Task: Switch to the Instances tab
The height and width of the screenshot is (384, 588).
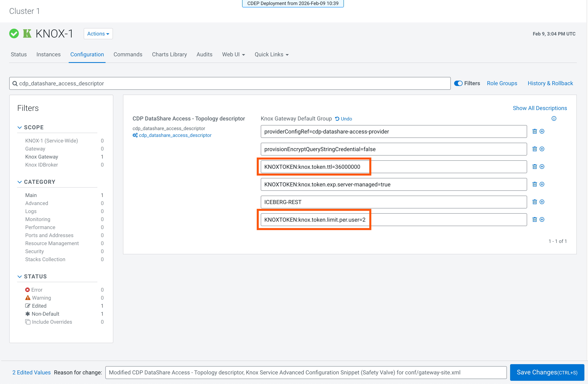Action: 48,54
